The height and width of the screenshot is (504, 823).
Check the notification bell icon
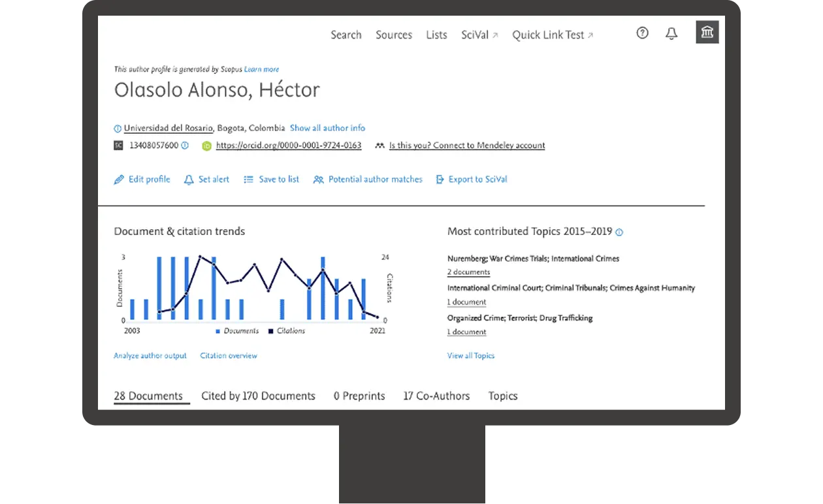click(x=671, y=33)
